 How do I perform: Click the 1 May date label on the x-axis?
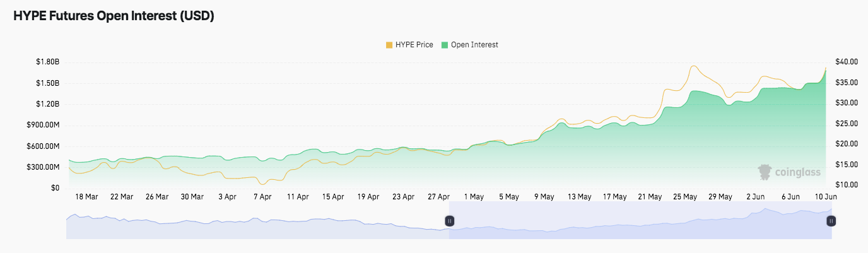pos(474,197)
